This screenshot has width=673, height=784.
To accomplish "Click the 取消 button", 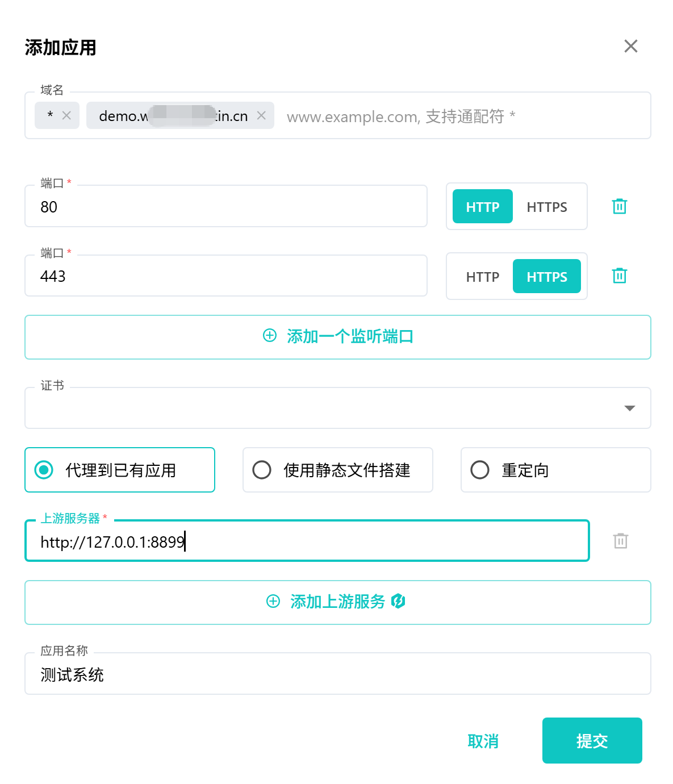I will click(x=483, y=741).
